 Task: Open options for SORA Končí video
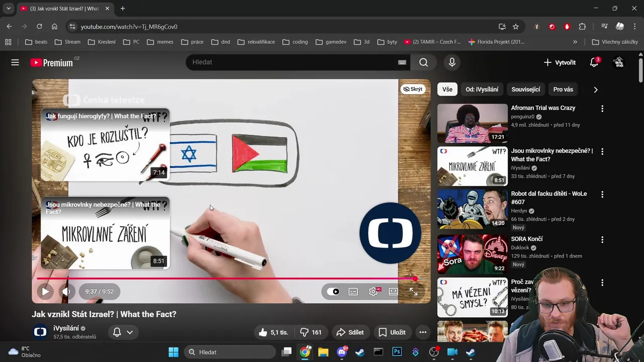coord(602,240)
